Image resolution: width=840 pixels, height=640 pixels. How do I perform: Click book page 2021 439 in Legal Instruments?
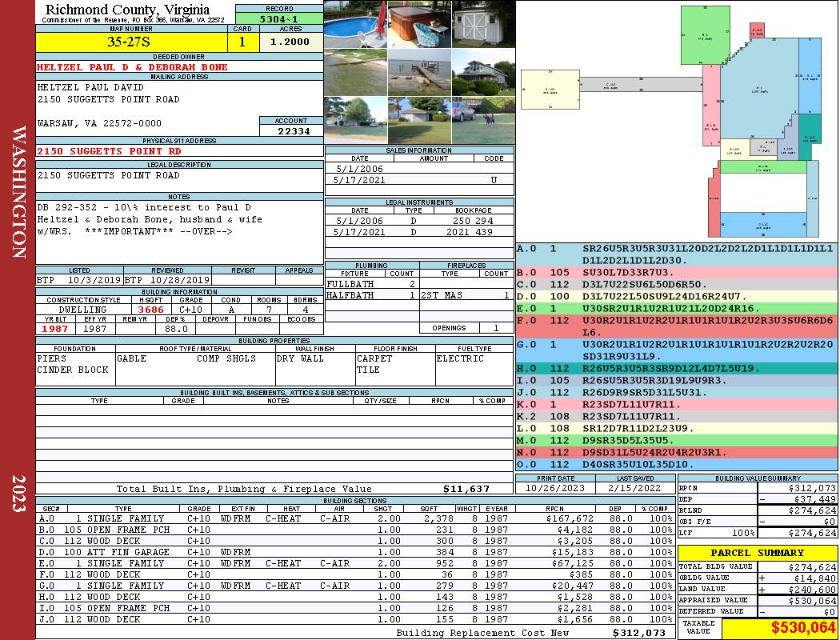pos(470,232)
